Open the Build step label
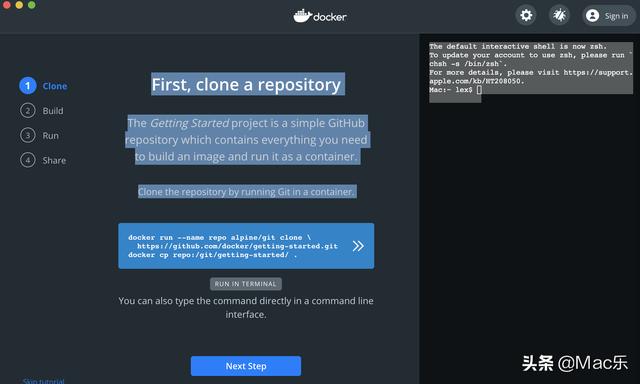The width and height of the screenshot is (640, 384). [53, 111]
